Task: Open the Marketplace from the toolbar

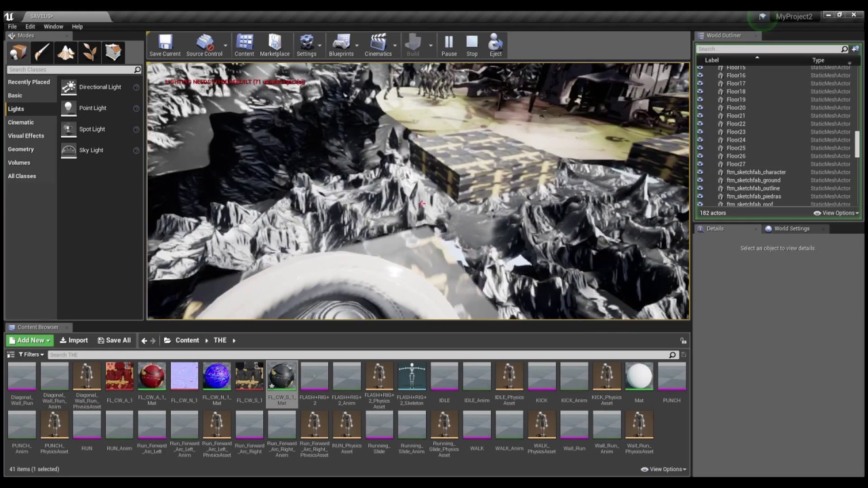Action: (x=275, y=45)
